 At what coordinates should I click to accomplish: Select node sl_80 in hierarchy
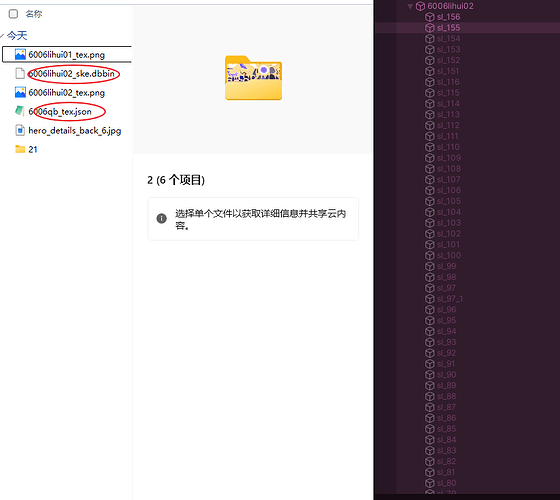pos(446,482)
